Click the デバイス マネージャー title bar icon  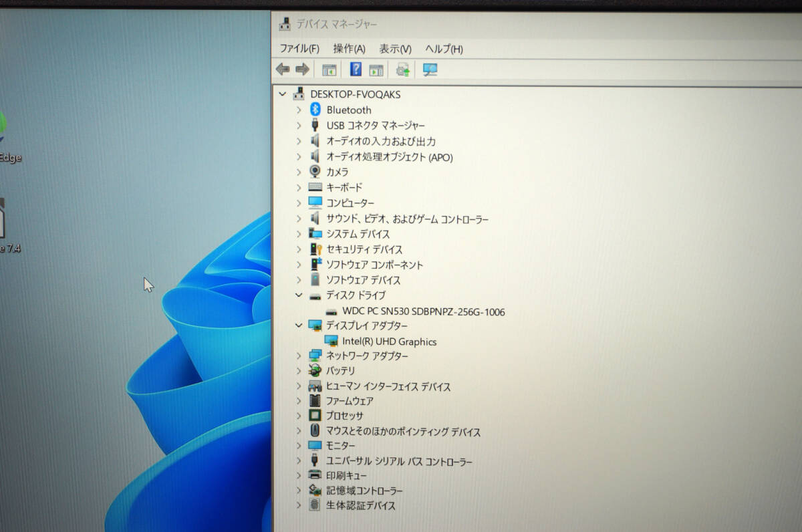[x=285, y=24]
